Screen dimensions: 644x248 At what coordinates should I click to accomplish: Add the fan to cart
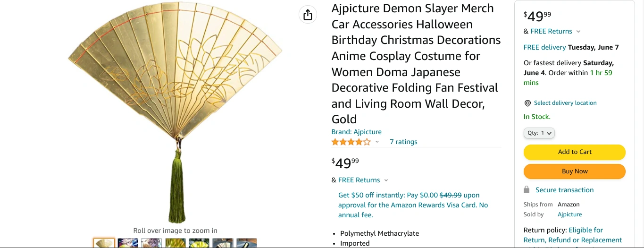click(574, 152)
